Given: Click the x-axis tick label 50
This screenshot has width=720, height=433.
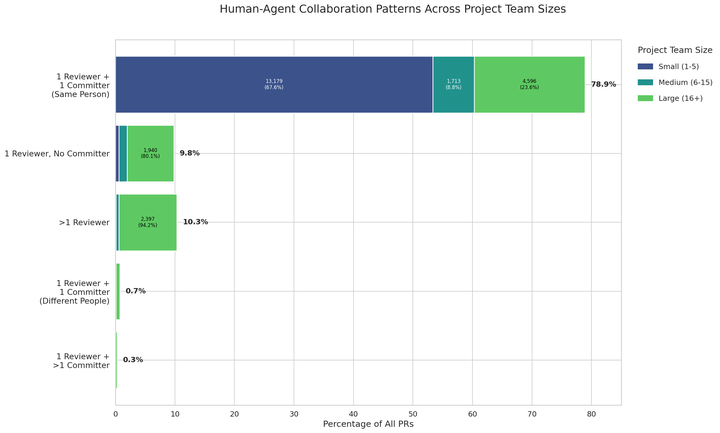Looking at the screenshot, I should (x=413, y=414).
